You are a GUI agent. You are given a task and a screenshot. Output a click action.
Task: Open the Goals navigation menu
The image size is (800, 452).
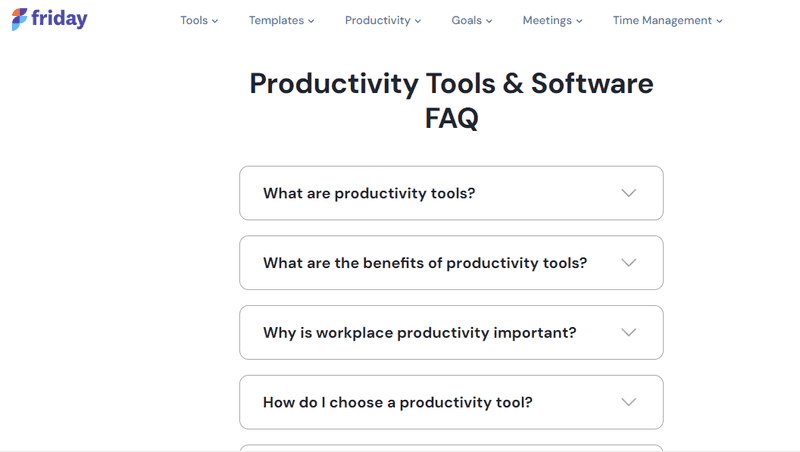tap(472, 20)
